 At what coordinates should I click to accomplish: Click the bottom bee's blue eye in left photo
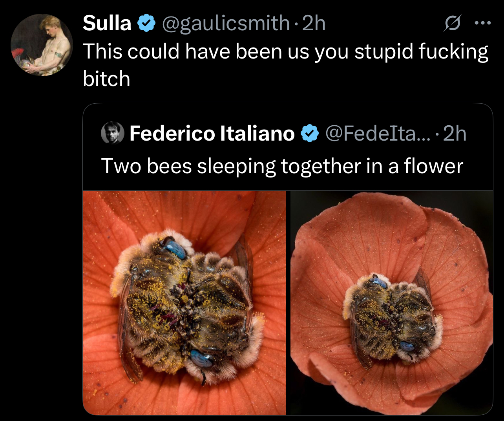pos(202,359)
